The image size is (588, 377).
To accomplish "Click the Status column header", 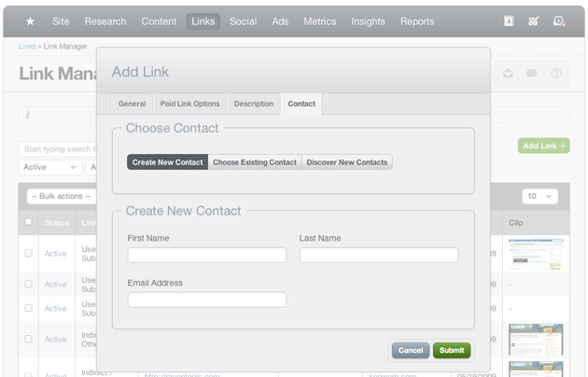I will [x=57, y=223].
